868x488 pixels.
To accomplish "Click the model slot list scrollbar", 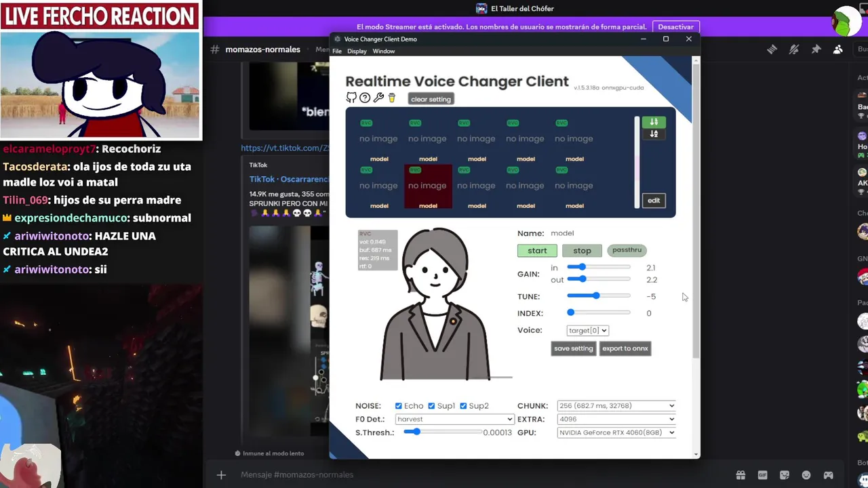I will 637,163.
